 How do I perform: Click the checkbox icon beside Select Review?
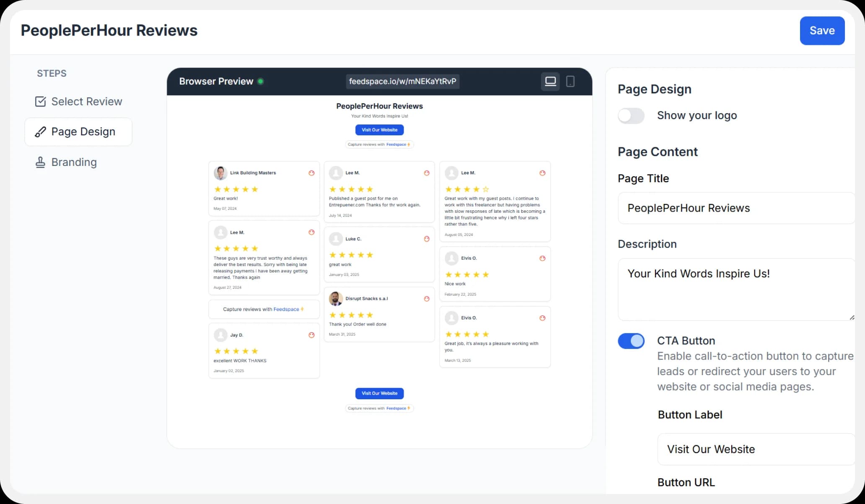pyautogui.click(x=40, y=101)
